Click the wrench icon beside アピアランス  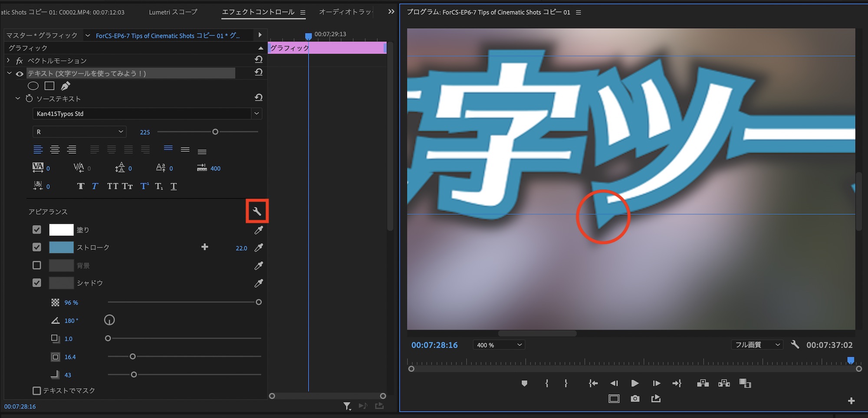pos(257,212)
